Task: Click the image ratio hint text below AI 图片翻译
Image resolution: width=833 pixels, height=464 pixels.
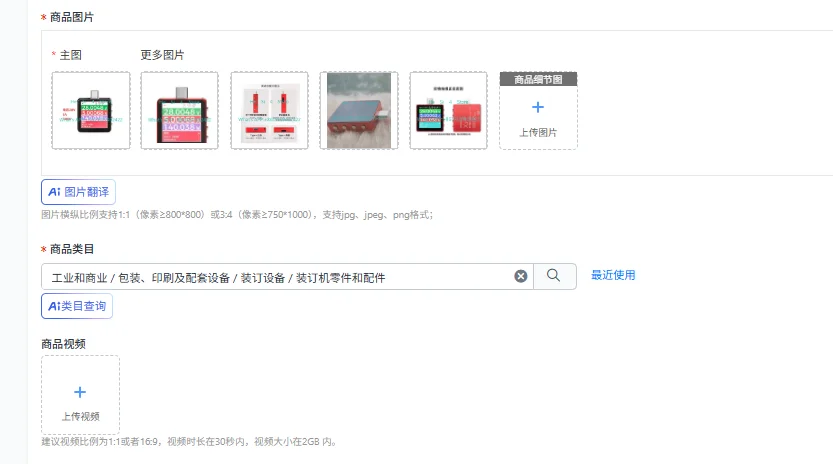Action: [x=237, y=215]
